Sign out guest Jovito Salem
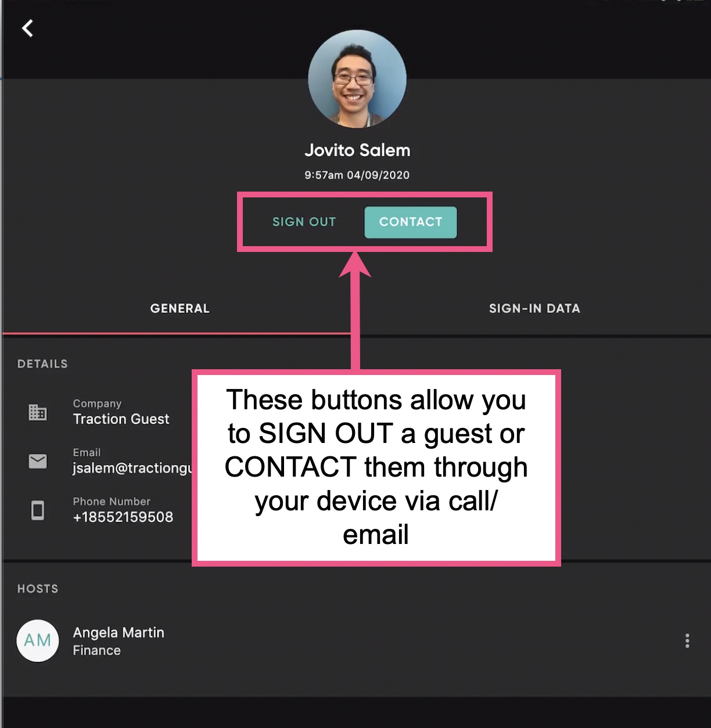Image resolution: width=711 pixels, height=728 pixels. (x=304, y=222)
